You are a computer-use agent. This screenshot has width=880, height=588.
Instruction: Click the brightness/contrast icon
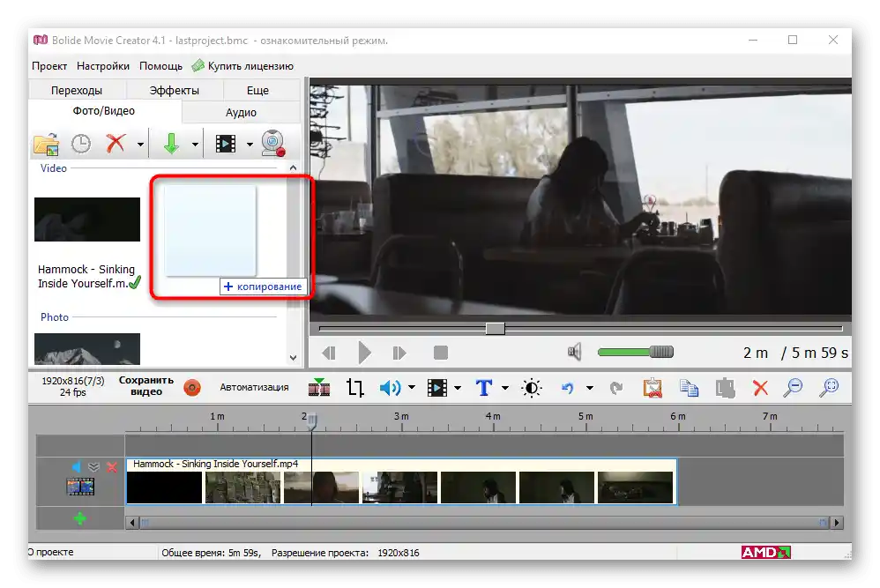pos(532,388)
